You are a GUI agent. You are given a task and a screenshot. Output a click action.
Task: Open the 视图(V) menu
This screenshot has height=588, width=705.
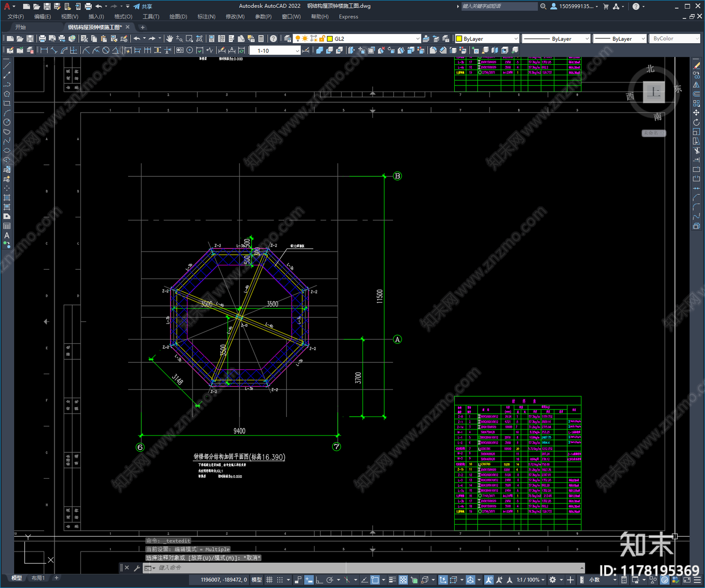70,17
